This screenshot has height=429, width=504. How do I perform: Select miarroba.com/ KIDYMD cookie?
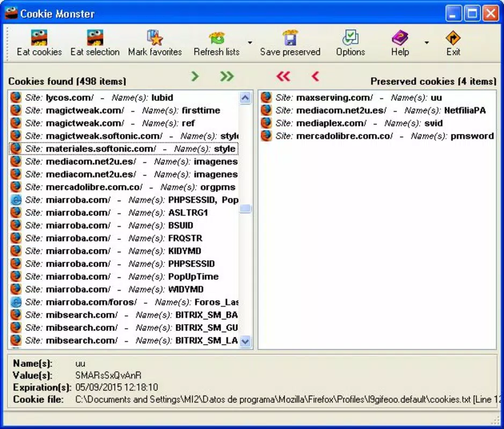(x=124, y=251)
